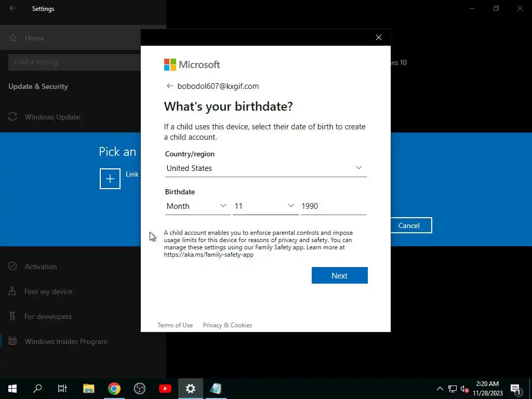
Task: Click the family-safety-app URL text
Action: tap(209, 255)
